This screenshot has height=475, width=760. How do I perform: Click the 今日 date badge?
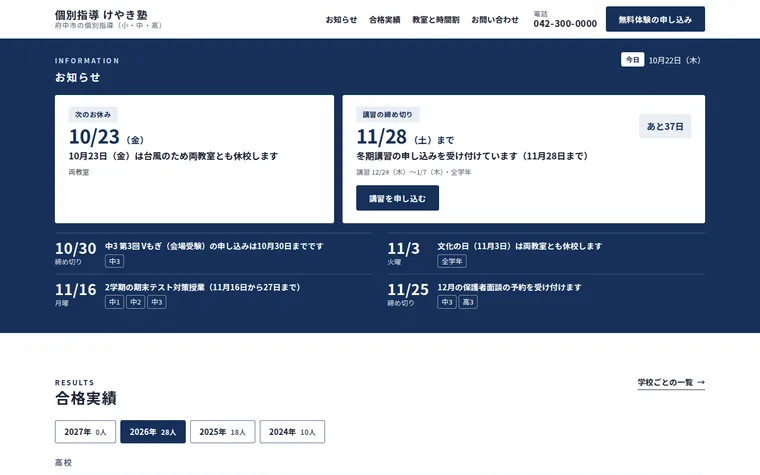(x=633, y=60)
